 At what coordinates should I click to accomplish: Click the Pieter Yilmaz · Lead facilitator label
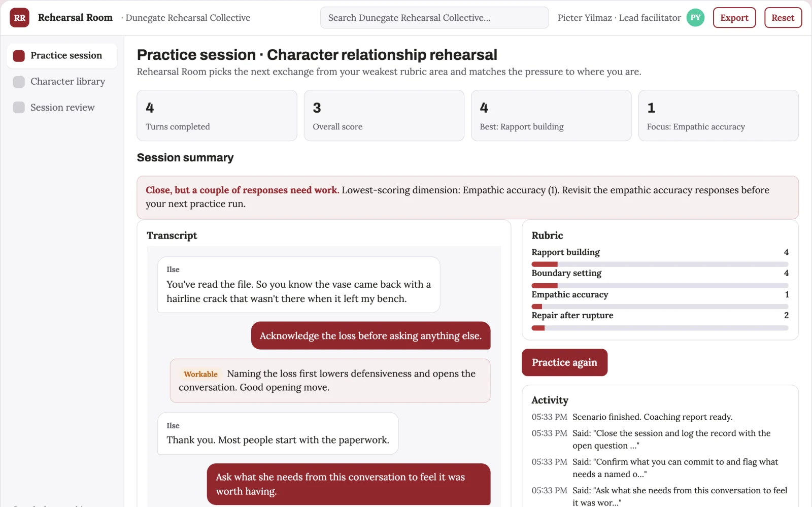pyautogui.click(x=619, y=18)
